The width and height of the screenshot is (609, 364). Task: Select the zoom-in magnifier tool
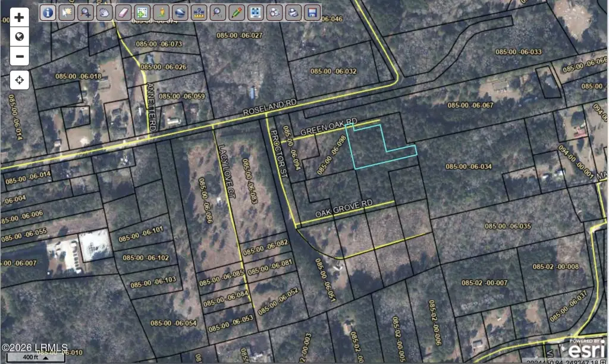click(86, 12)
